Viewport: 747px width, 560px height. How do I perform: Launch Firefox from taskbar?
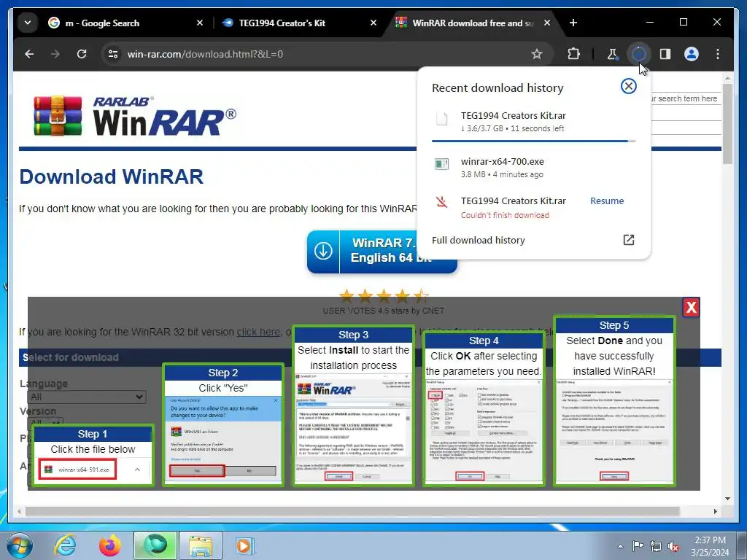(x=110, y=545)
